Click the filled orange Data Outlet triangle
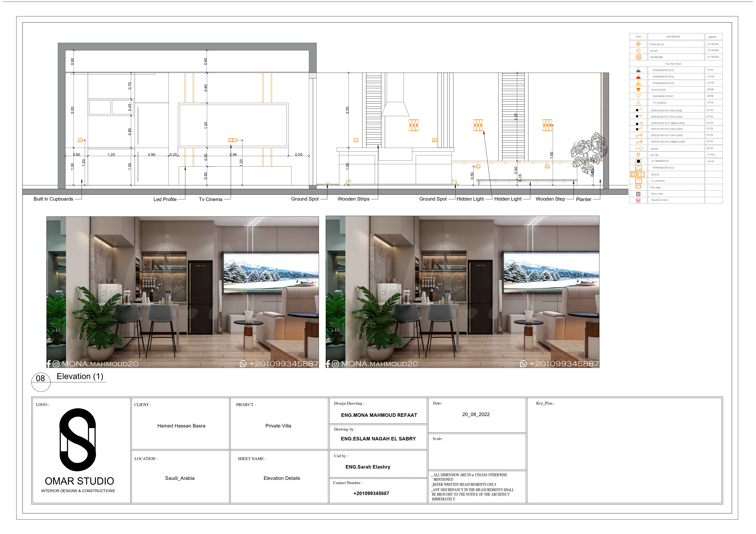Viewport: 756px width, 534px height. (x=638, y=89)
